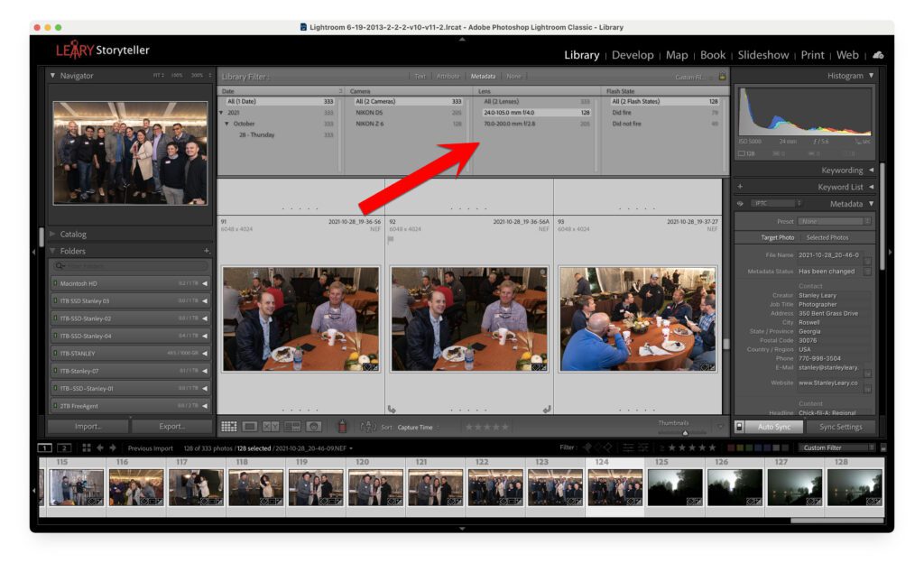Click the Import button
This screenshot has height=572, width=924.
pos(88,427)
